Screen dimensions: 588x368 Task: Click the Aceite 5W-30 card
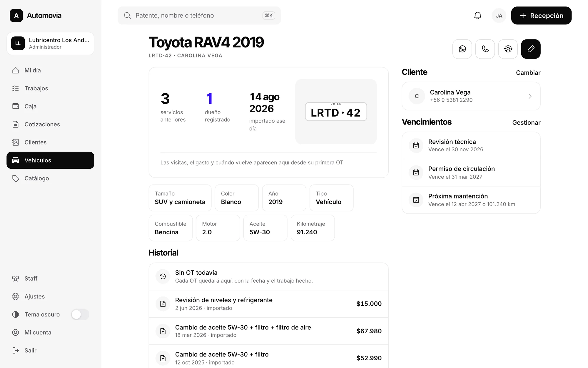coord(265,228)
